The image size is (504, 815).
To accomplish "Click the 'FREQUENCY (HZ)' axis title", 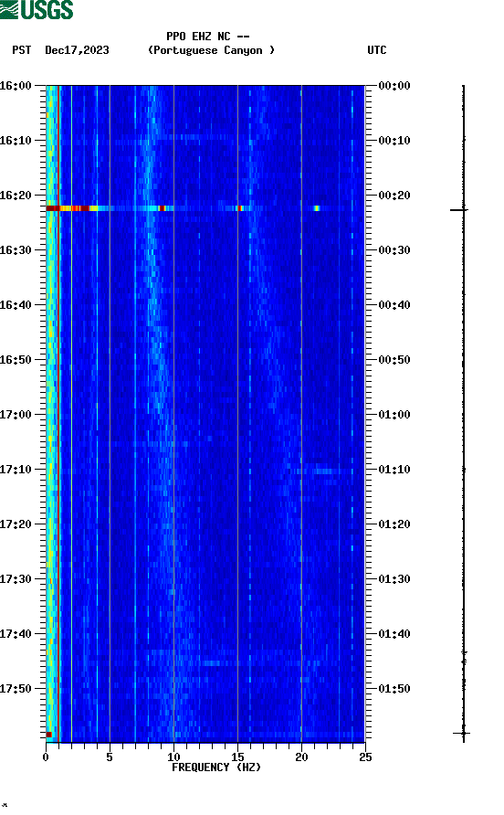I will [x=216, y=767].
